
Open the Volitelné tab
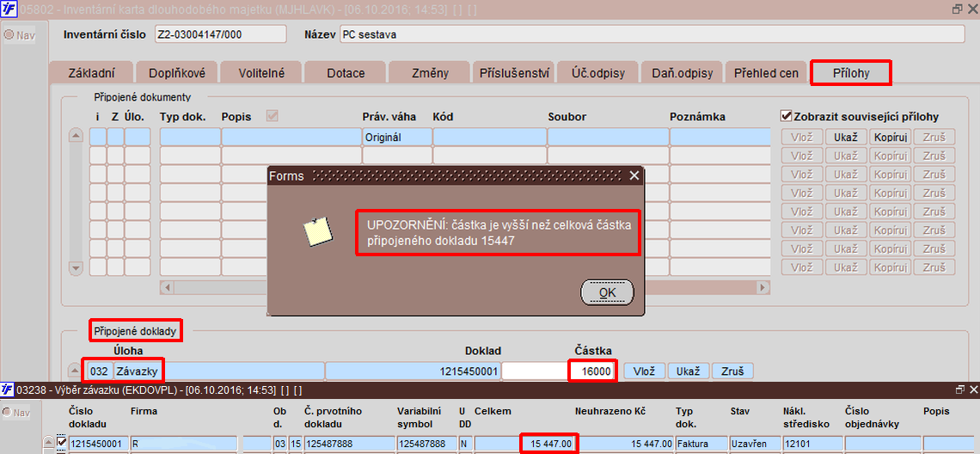(261, 73)
